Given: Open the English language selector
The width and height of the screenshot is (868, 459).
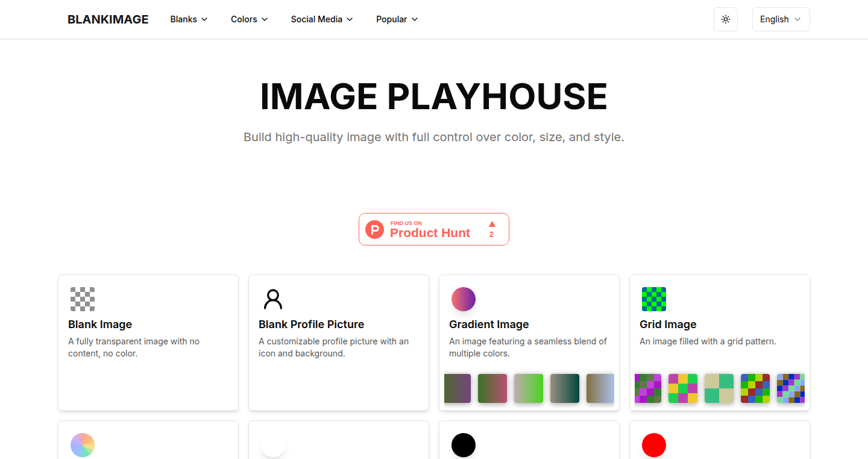Looking at the screenshot, I should pos(781,19).
